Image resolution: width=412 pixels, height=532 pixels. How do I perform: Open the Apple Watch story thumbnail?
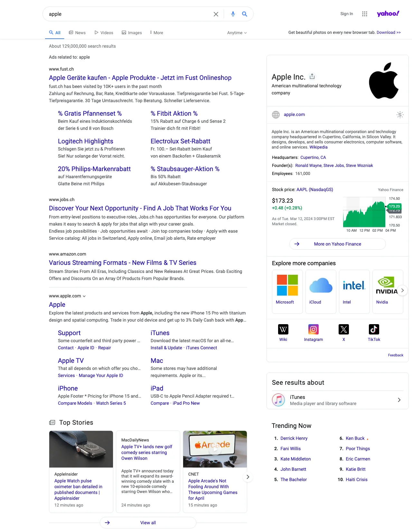[81, 449]
